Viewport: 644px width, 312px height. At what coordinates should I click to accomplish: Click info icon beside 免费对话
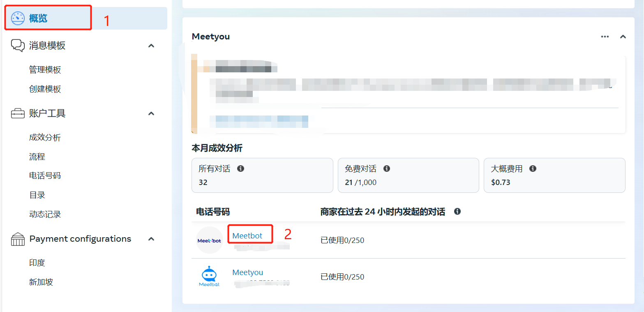click(387, 169)
